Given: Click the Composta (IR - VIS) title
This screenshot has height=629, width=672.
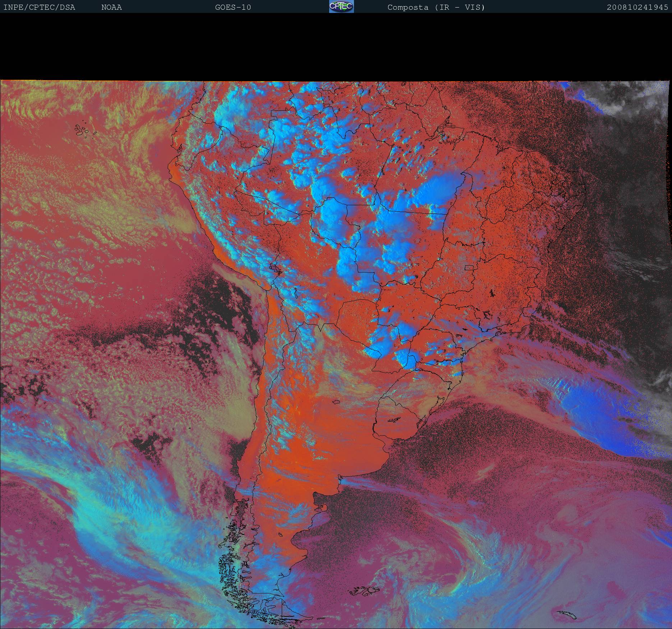Looking at the screenshot, I should pyautogui.click(x=436, y=7).
